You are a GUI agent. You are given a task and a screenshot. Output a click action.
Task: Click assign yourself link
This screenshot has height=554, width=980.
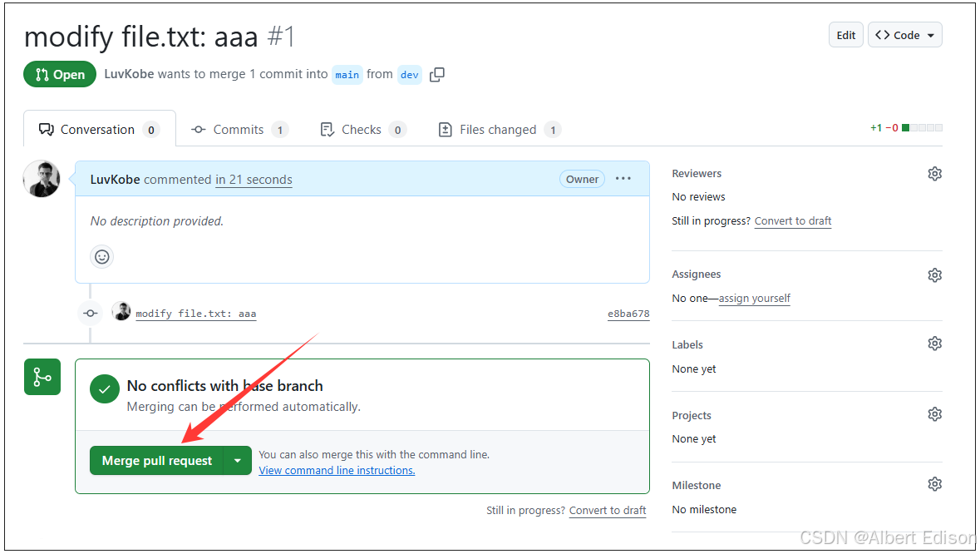click(x=755, y=299)
